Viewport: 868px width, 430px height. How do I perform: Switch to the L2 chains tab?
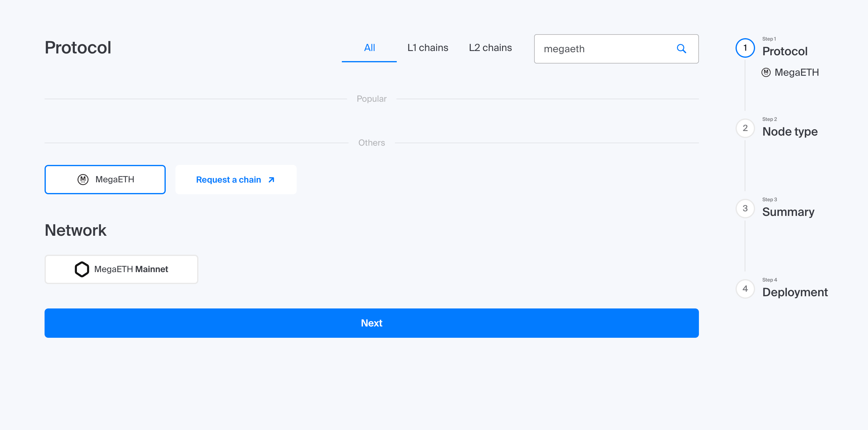490,48
